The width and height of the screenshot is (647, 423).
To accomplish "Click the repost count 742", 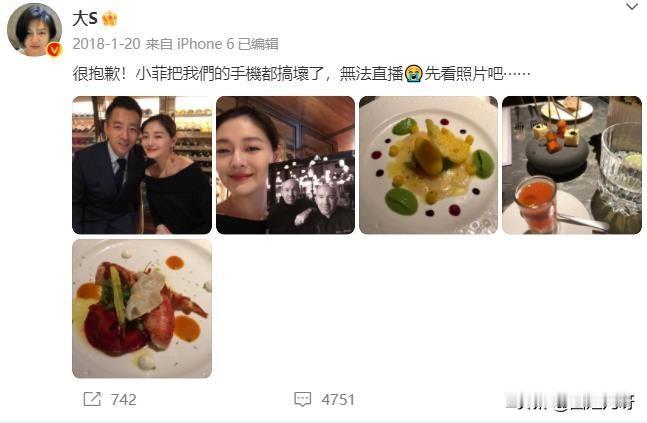I will pos(123,399).
